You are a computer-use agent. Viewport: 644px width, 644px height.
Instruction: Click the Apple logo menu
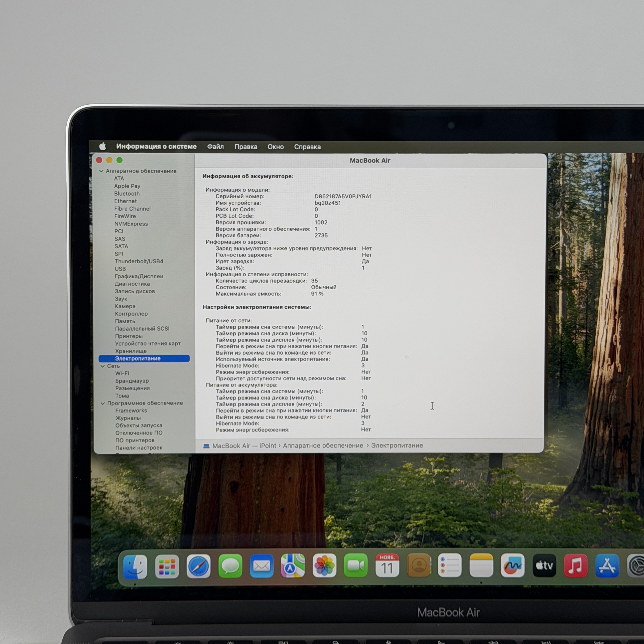pos(103,146)
